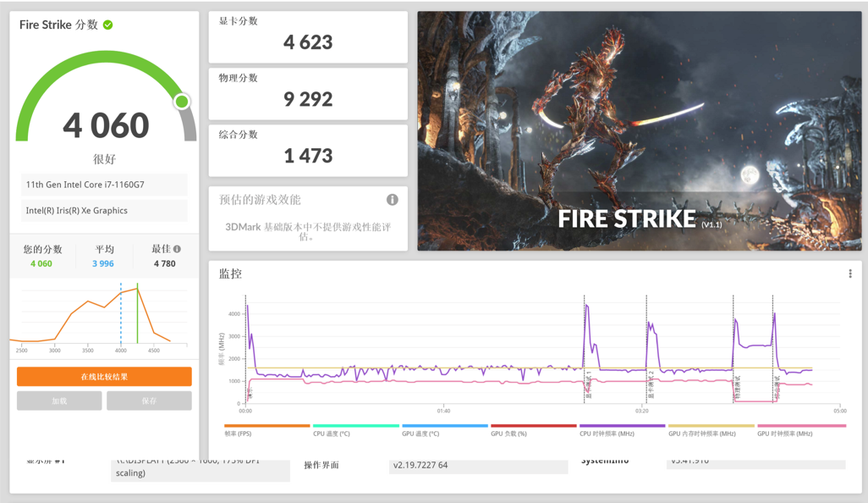Click the 保存 button

tap(149, 401)
